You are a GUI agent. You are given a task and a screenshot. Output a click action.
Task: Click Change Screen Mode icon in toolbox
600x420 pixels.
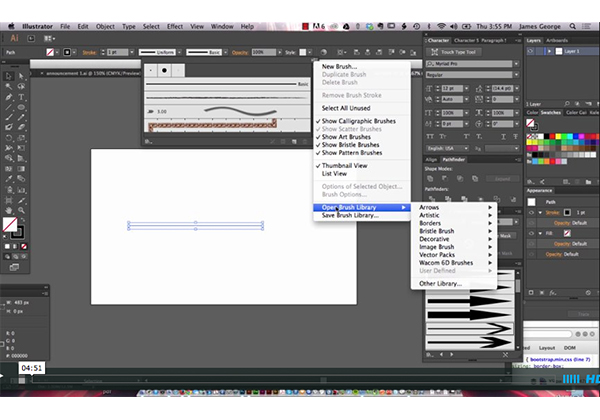[14, 267]
